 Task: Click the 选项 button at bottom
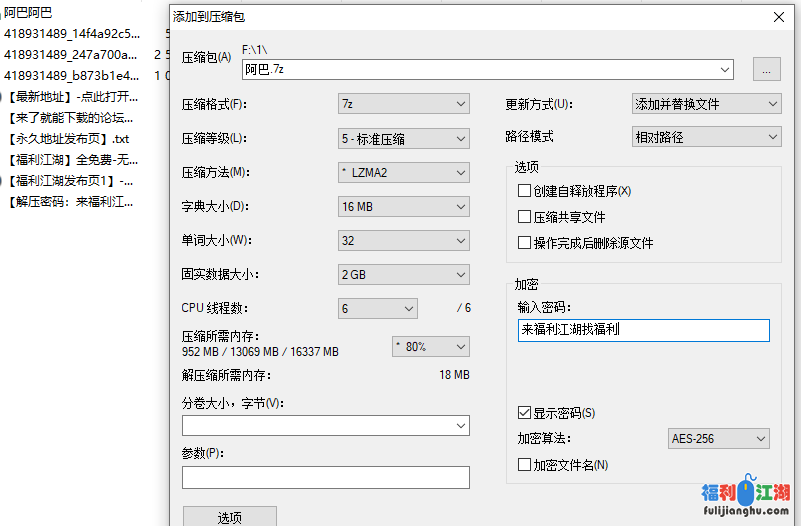click(x=229, y=517)
